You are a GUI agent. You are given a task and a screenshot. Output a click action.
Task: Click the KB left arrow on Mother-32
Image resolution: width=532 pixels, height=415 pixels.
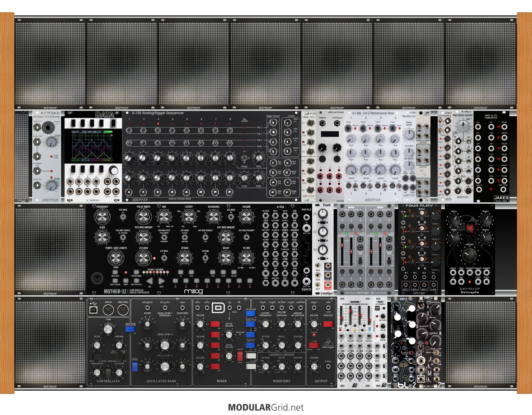coord(150,281)
